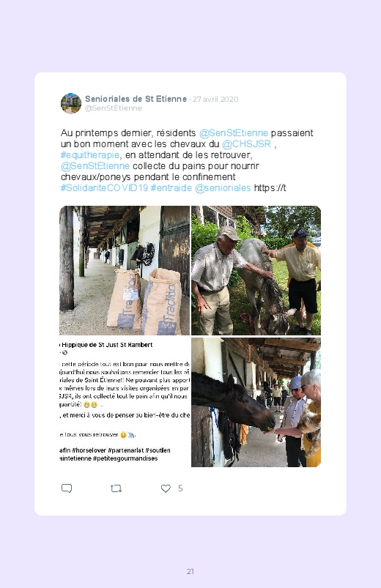Open the Seniorales de St Etienne profile name
381x588 pixels.
coord(136,99)
